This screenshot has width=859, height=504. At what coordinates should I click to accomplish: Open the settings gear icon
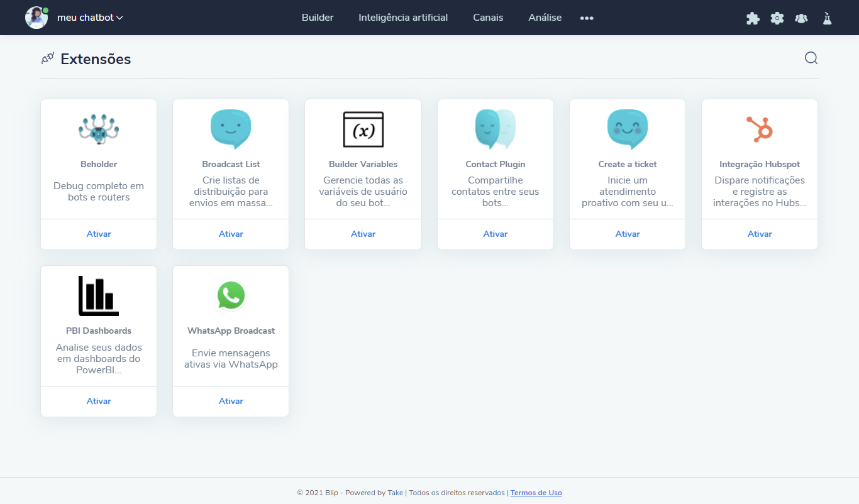point(777,18)
